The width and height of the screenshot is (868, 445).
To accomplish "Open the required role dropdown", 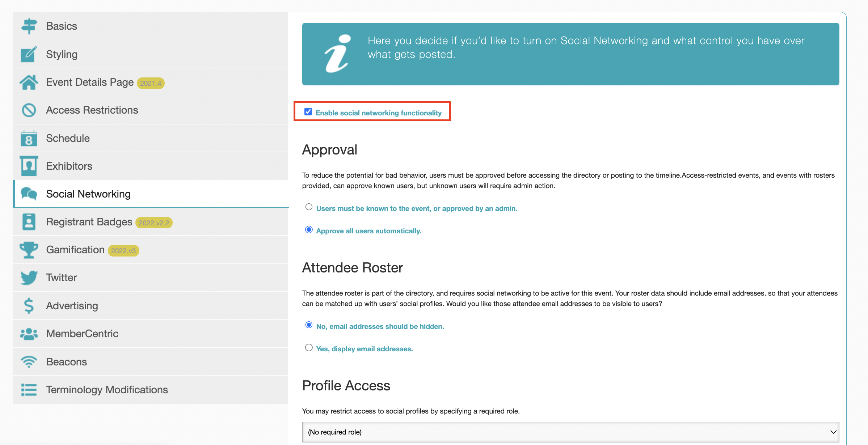I will click(570, 432).
